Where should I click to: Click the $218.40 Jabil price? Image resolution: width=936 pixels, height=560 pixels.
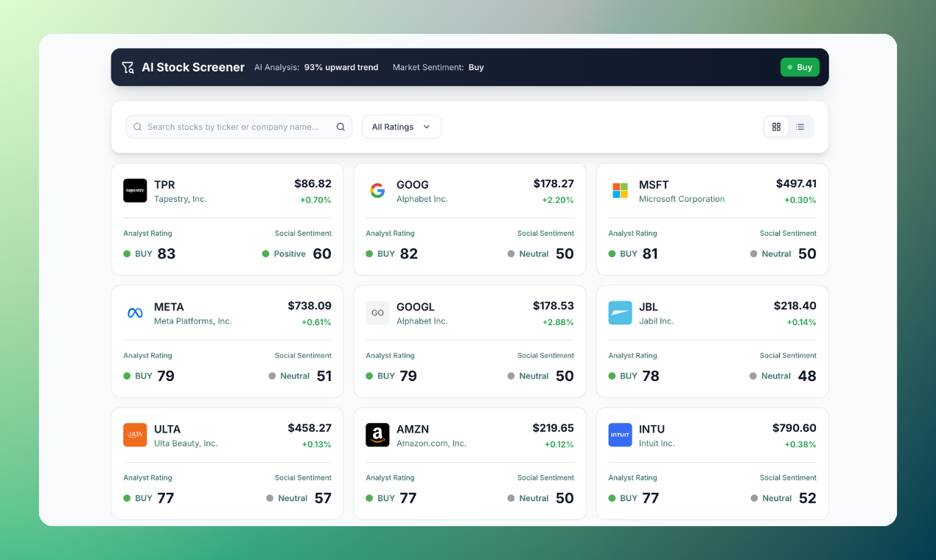[795, 306]
